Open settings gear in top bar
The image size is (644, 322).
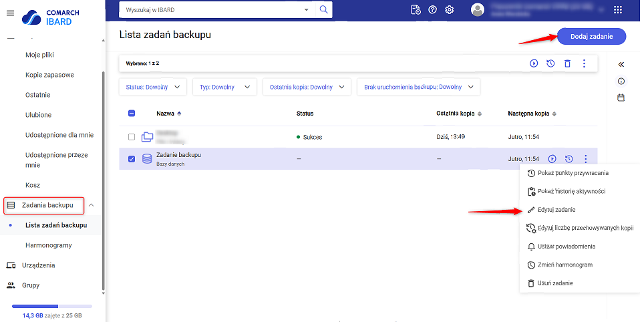[x=450, y=10]
